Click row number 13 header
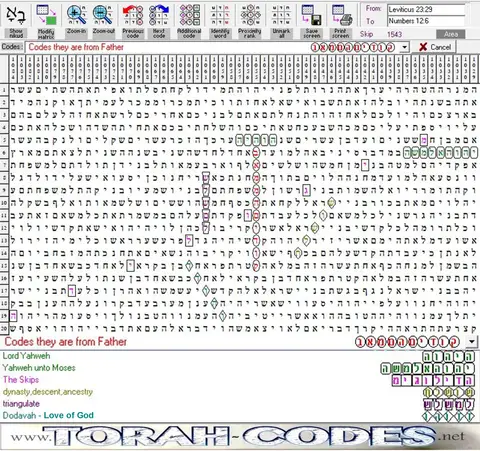This screenshot has width=480, height=451. pos(4,240)
